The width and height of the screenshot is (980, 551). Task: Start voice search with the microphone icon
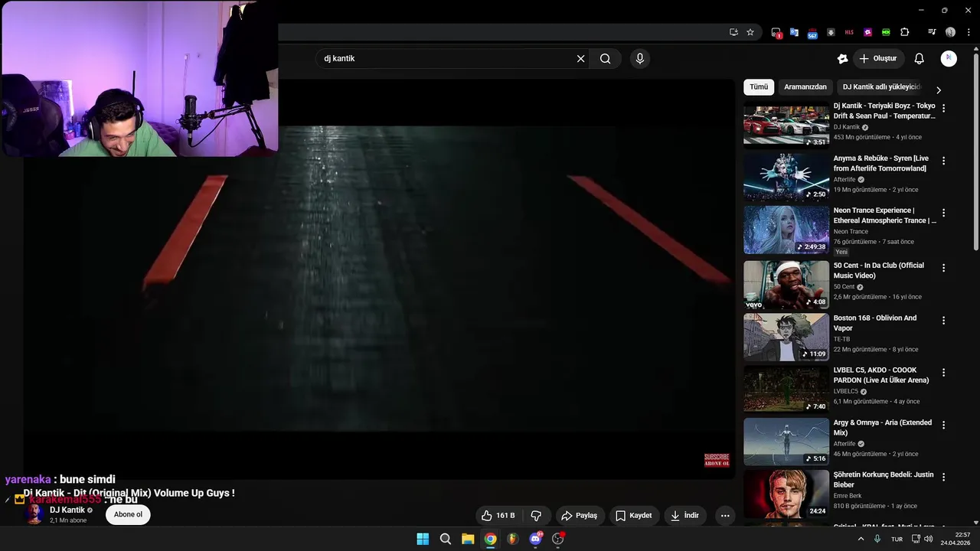(x=640, y=59)
